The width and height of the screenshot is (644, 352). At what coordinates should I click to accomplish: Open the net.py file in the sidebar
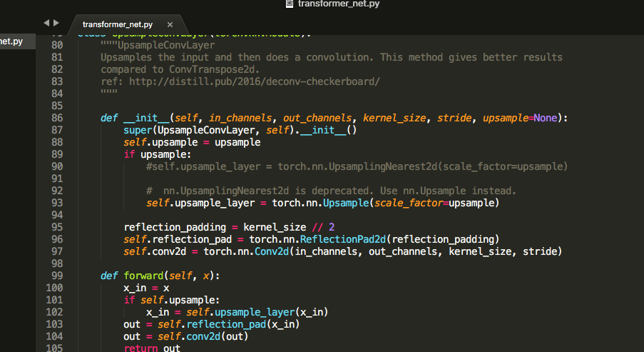(x=12, y=41)
